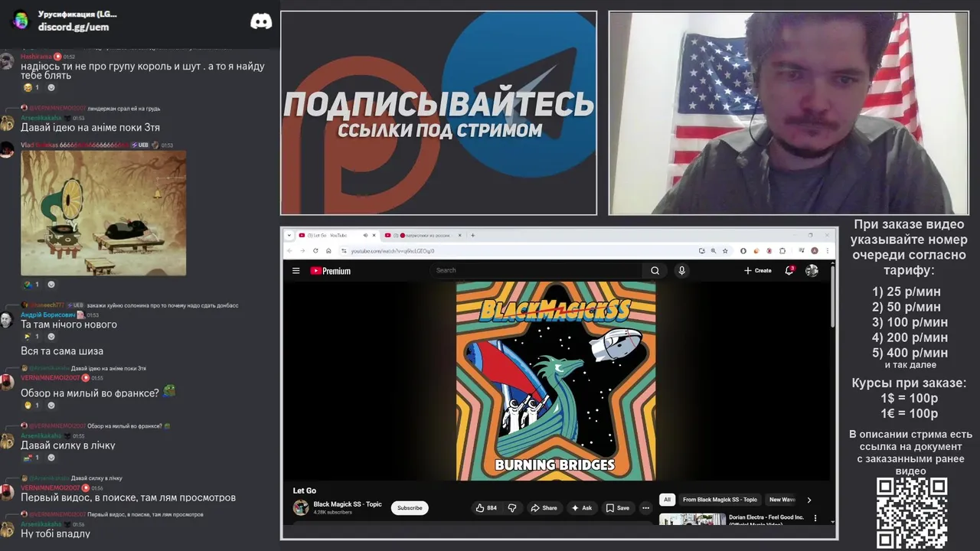
Task: Click discord.gg/uem invite text
Action: [73, 27]
